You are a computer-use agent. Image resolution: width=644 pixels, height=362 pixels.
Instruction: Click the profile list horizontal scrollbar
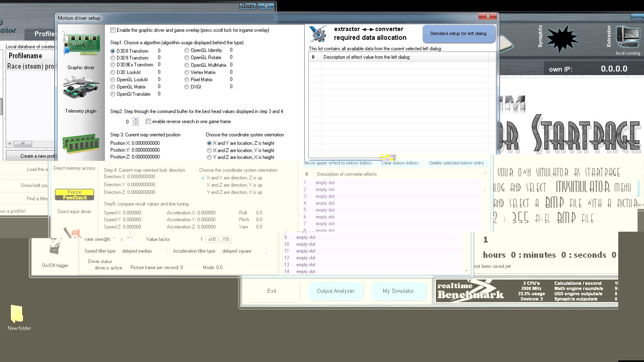[x=23, y=144]
